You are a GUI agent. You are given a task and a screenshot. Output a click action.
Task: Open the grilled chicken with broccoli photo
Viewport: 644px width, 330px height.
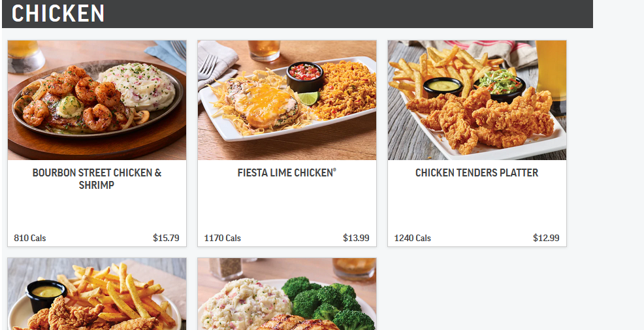click(287, 294)
